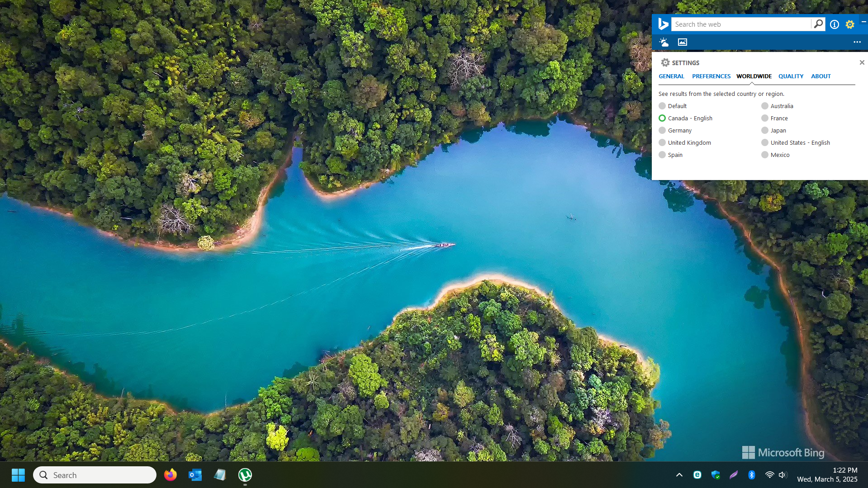
Task: Select the Default region option
Action: pos(662,106)
